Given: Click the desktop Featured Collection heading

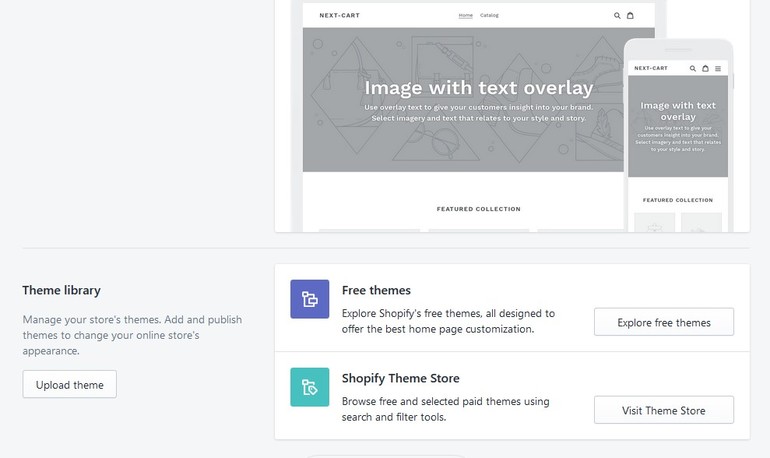Looking at the screenshot, I should point(478,209).
